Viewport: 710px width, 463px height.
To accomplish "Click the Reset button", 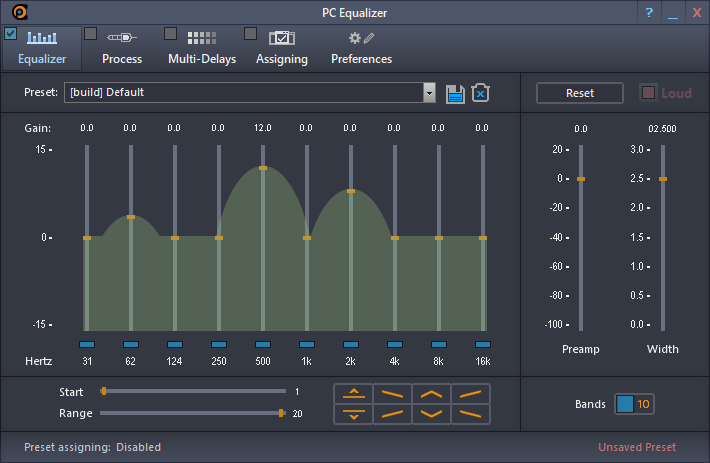I will point(580,93).
